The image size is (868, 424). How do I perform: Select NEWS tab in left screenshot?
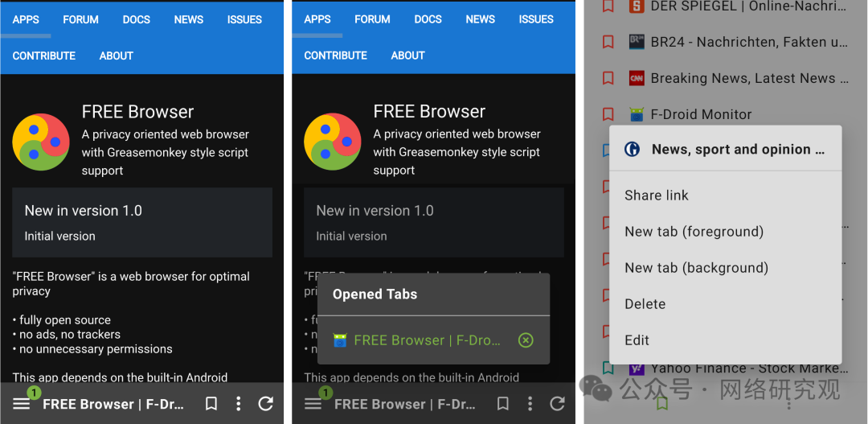pos(189,19)
